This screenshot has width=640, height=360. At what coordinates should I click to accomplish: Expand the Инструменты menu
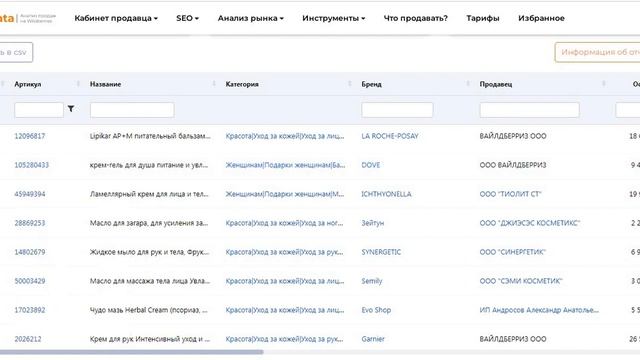pos(333,18)
